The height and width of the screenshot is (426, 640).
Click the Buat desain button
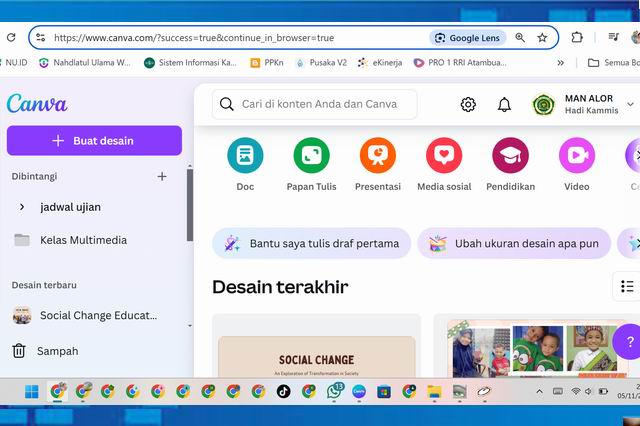click(94, 140)
